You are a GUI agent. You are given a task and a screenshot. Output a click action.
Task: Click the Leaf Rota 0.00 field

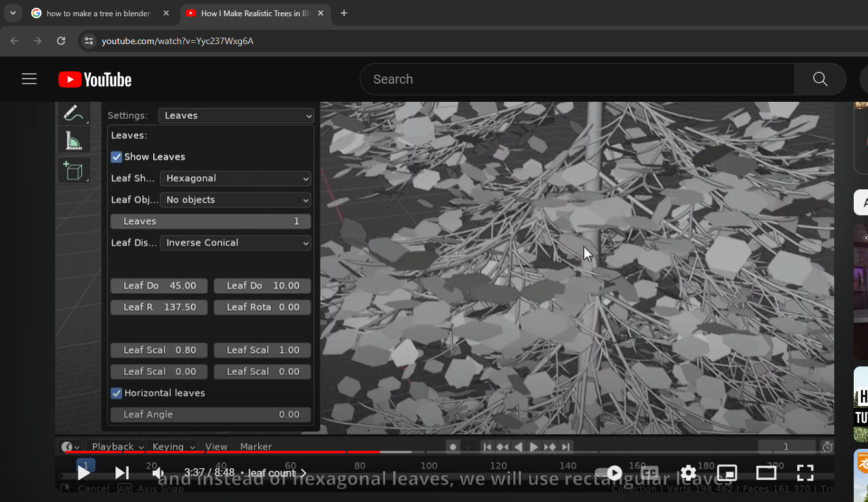[262, 307]
